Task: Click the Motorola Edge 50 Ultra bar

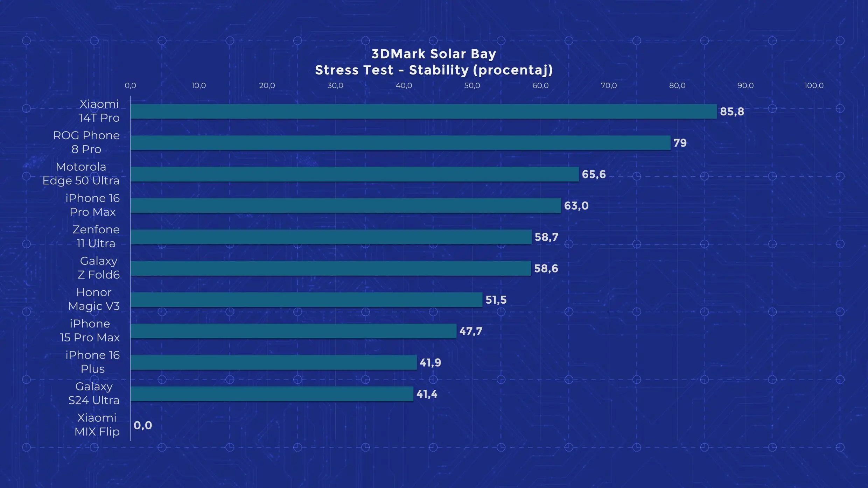Action: point(355,174)
